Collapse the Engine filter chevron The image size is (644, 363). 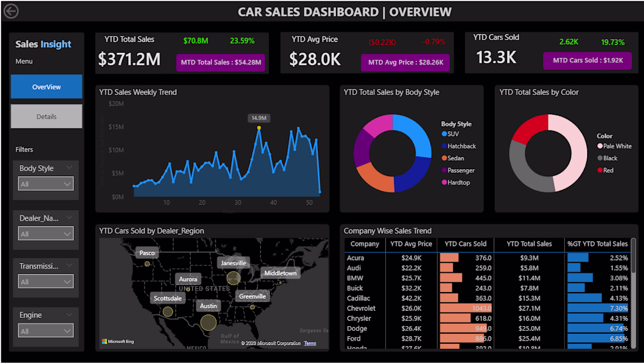[69, 314]
